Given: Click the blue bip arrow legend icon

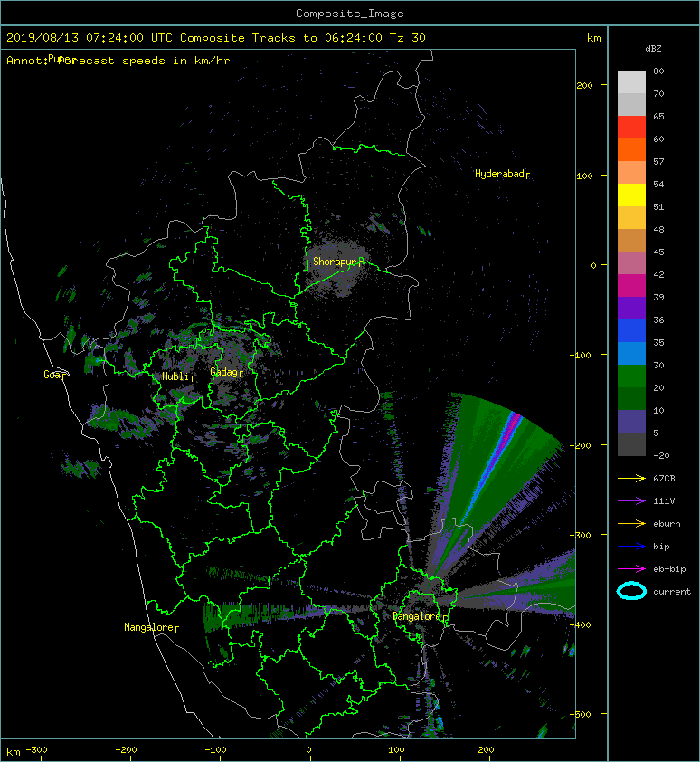Looking at the screenshot, I should coord(631,547).
